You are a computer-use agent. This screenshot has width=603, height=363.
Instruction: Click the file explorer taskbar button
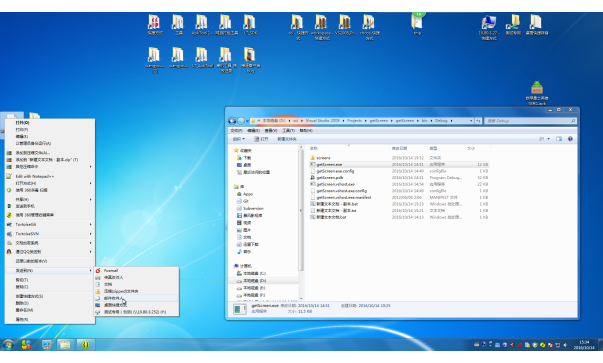(65, 345)
